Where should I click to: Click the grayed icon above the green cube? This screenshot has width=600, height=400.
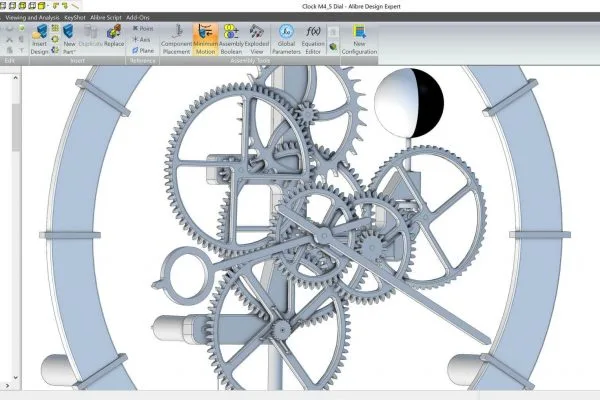click(x=333, y=32)
